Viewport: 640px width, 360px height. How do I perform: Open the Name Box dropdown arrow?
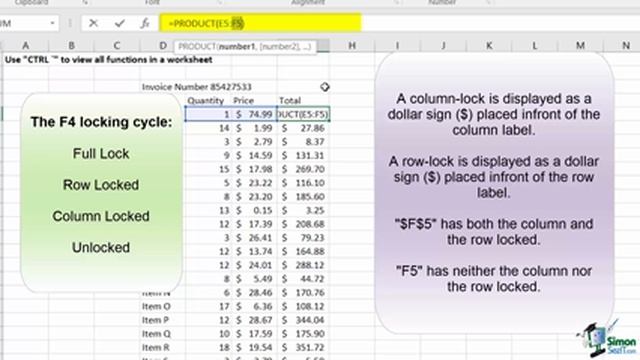(52, 23)
